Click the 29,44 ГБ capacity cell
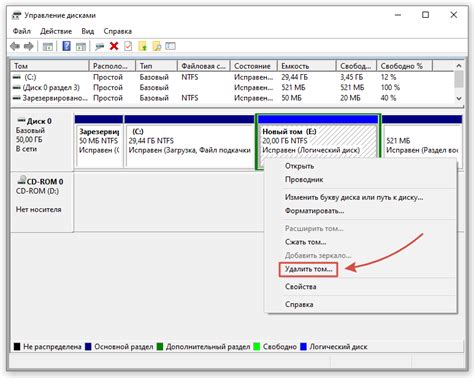Viewport: 474px width, 378px height. coord(295,77)
